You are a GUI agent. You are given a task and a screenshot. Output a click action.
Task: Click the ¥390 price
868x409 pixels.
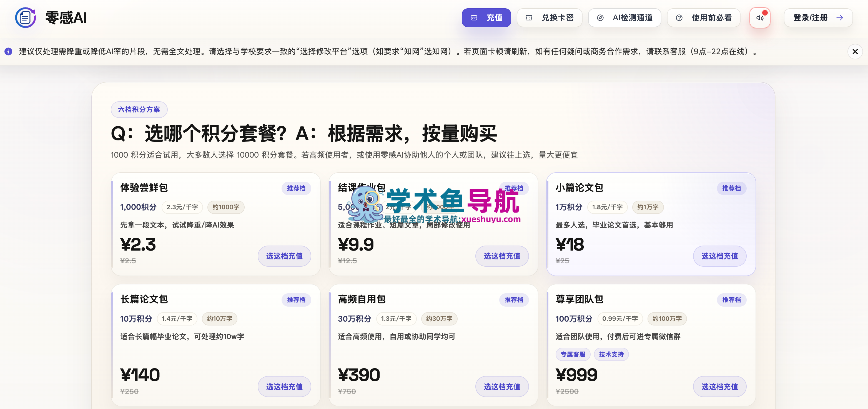[359, 375]
